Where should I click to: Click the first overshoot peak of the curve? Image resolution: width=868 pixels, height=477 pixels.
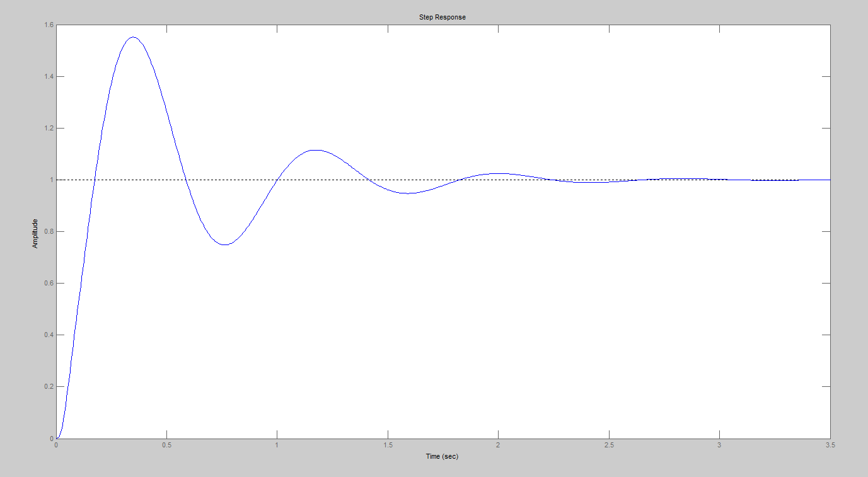132,38
